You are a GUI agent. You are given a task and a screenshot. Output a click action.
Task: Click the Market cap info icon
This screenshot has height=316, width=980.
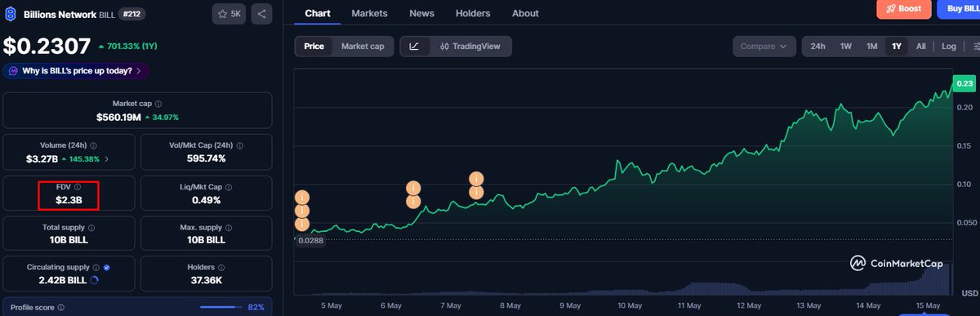click(158, 105)
